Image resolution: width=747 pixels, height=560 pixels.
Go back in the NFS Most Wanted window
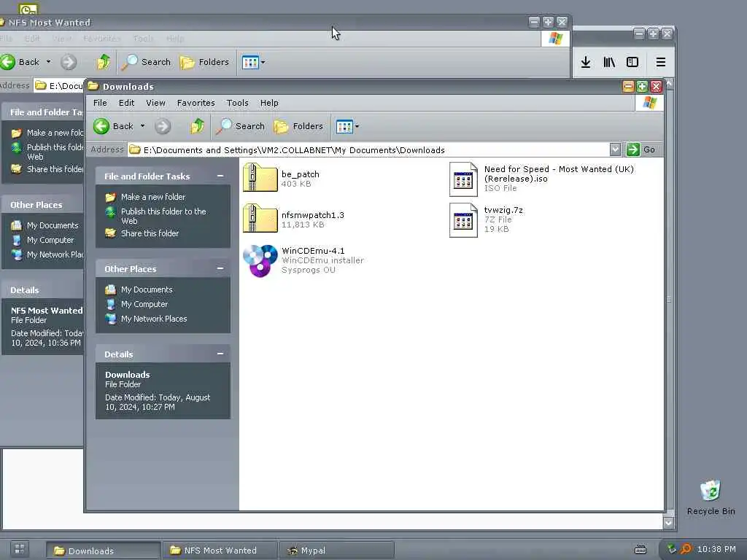coord(19,62)
